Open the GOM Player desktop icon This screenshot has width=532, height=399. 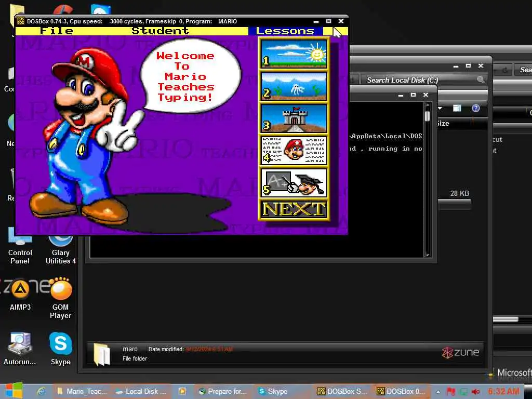pyautogui.click(x=60, y=299)
